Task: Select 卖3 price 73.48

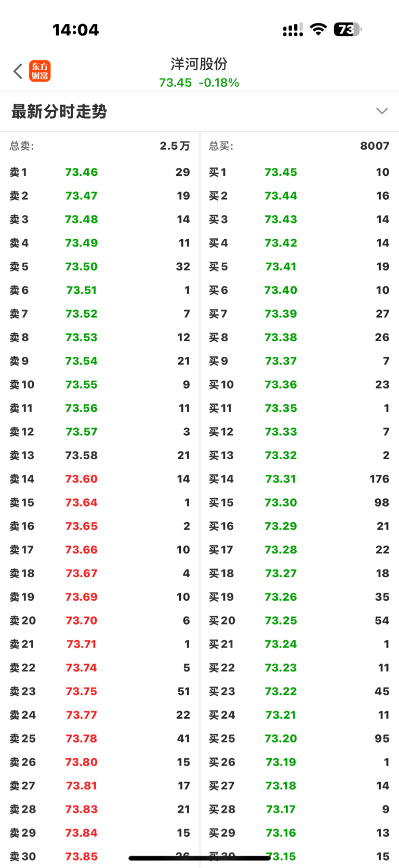Action: click(82, 219)
